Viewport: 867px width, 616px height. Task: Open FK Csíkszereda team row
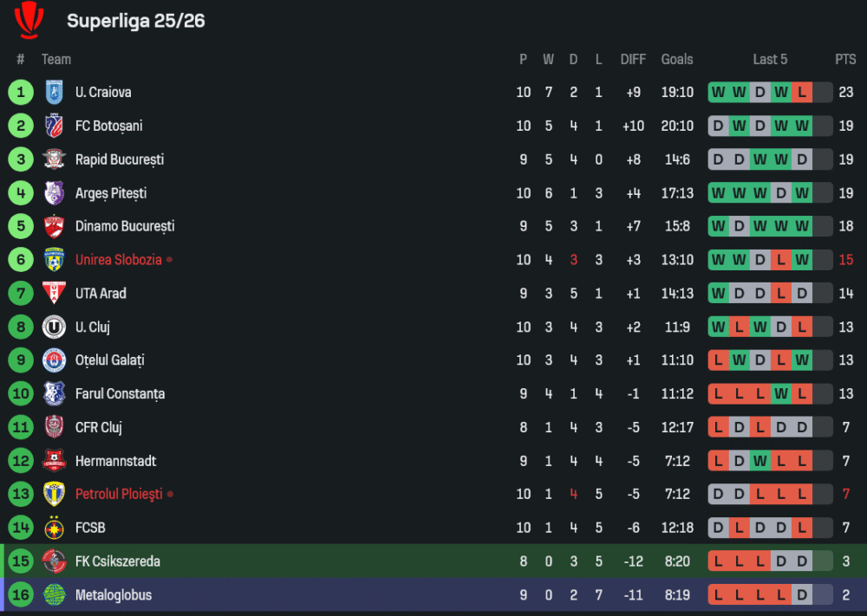click(117, 561)
